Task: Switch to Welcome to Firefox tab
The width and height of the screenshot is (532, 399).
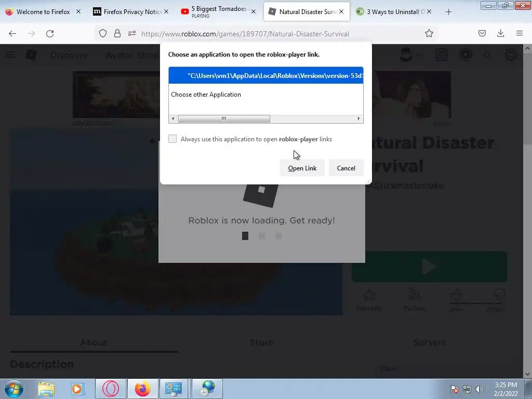Action: pyautogui.click(x=43, y=11)
